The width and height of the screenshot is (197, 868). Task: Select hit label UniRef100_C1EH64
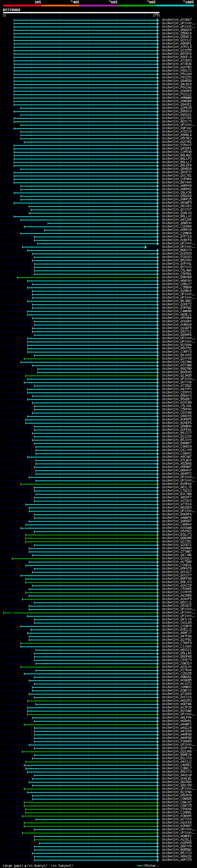pos(176,226)
